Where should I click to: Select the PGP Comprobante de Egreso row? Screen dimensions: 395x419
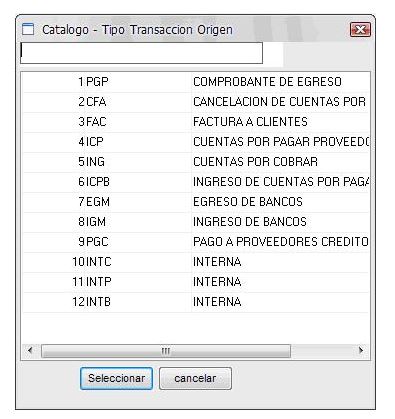click(x=196, y=82)
